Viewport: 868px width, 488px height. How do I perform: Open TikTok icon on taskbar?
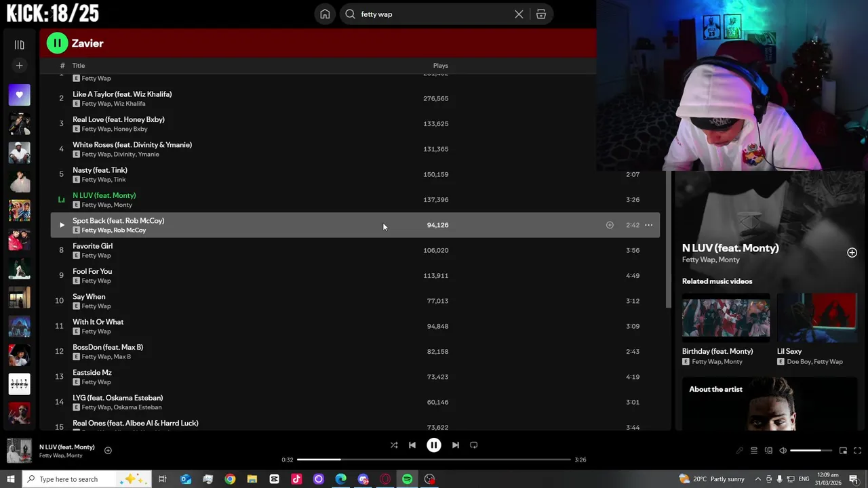296,479
